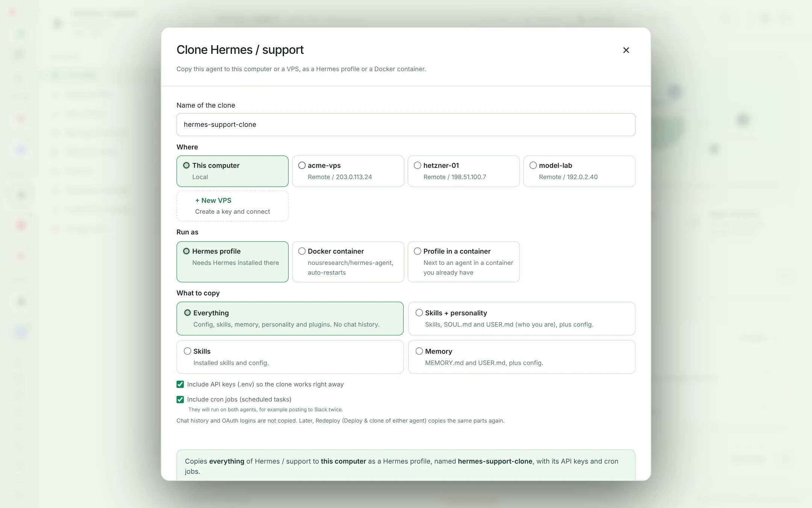Click the 'What to copy' heading
Viewport: 812px width, 508px height.
(x=198, y=293)
